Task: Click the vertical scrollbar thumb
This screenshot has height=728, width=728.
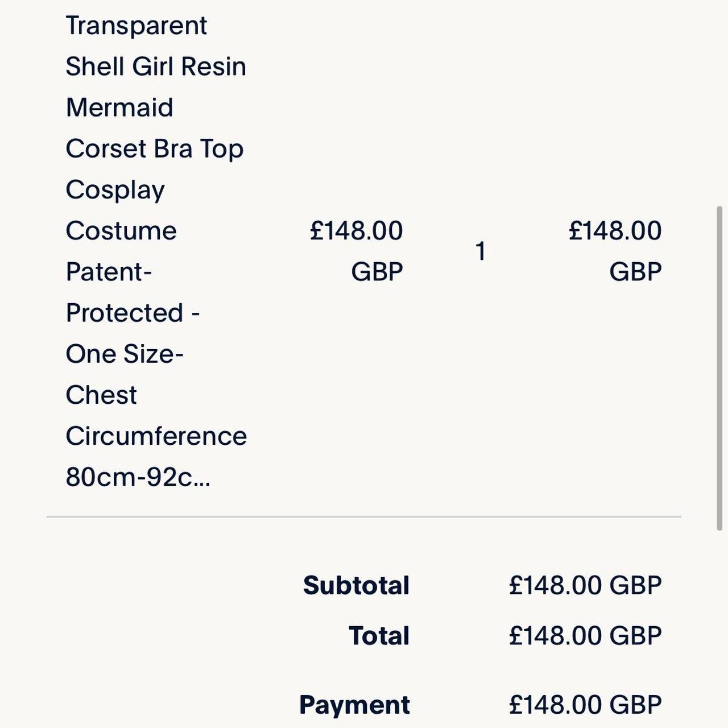Action: pyautogui.click(x=719, y=369)
